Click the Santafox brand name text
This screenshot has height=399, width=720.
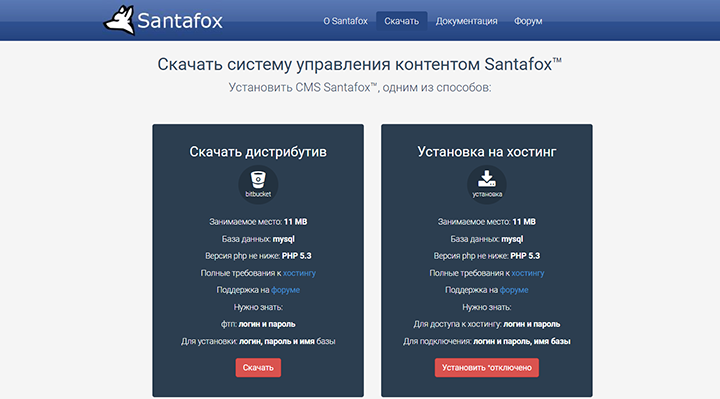pyautogui.click(x=180, y=21)
